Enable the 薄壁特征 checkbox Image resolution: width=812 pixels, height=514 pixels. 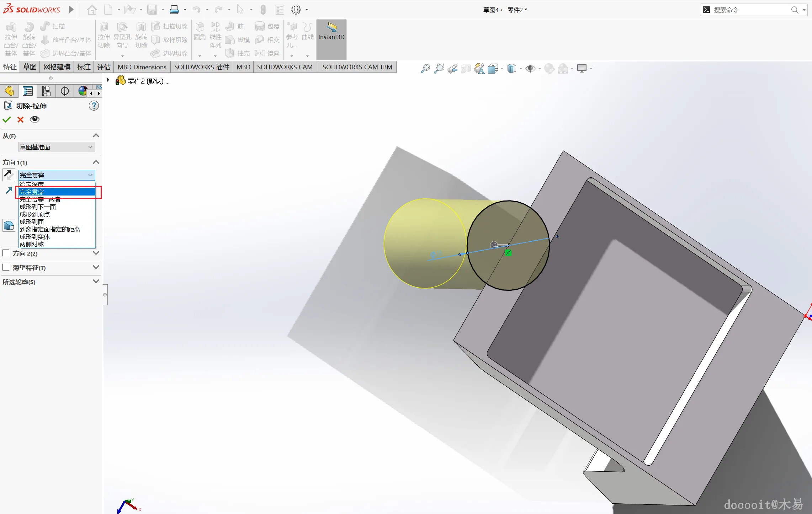(x=6, y=267)
